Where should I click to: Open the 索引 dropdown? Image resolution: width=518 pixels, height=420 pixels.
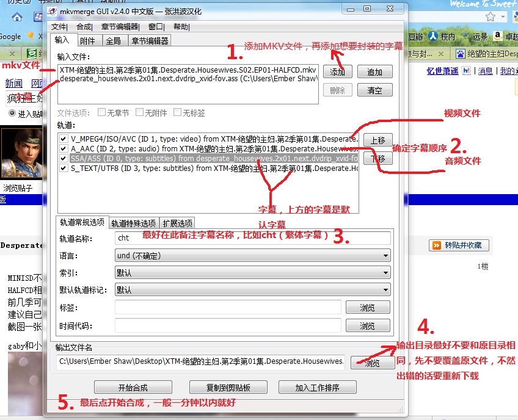[x=253, y=273]
